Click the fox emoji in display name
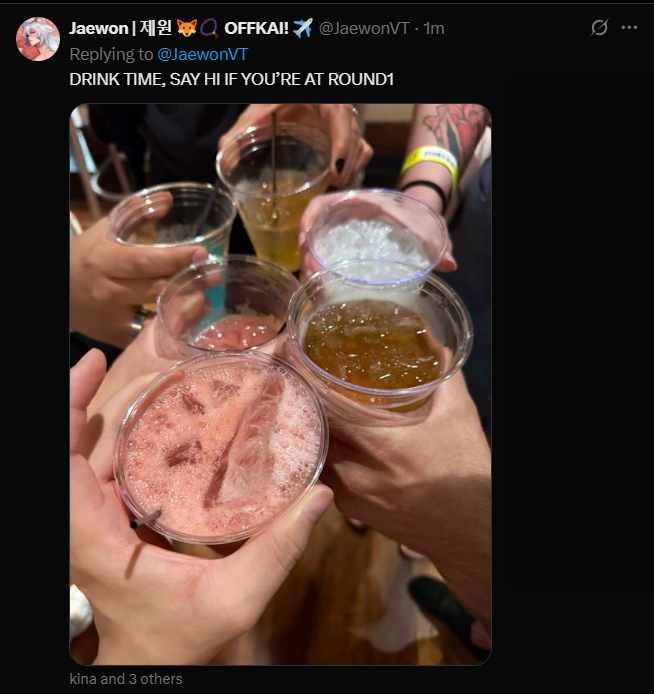 coord(186,28)
